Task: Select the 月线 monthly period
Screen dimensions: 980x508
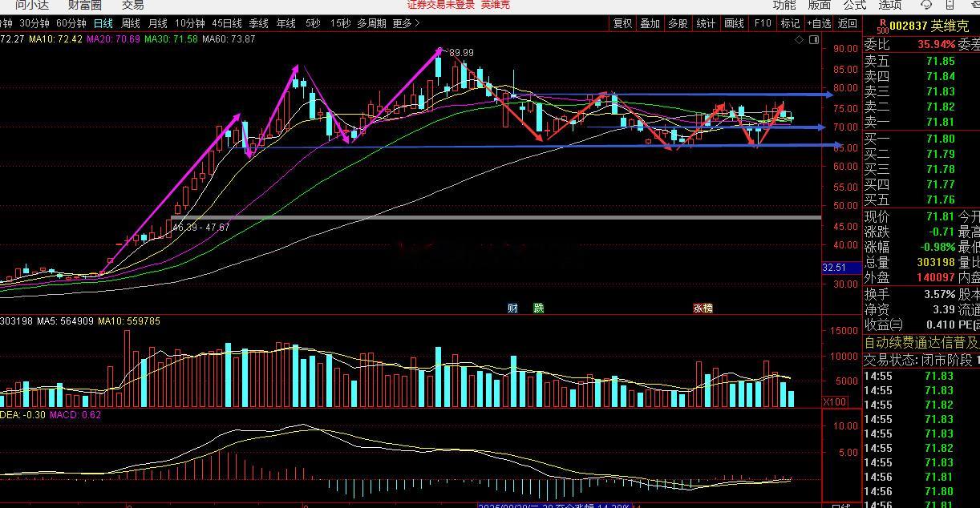Action: coord(158,24)
